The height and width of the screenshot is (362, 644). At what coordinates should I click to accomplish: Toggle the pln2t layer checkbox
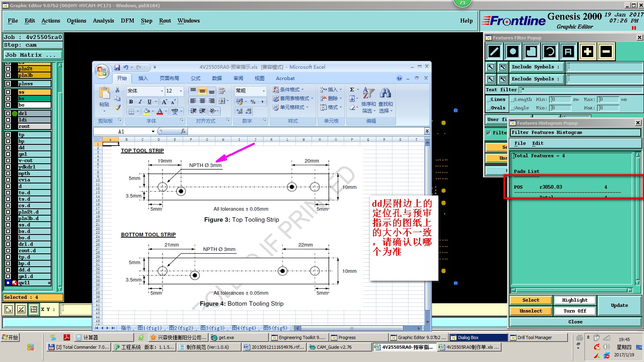(x=8, y=69)
